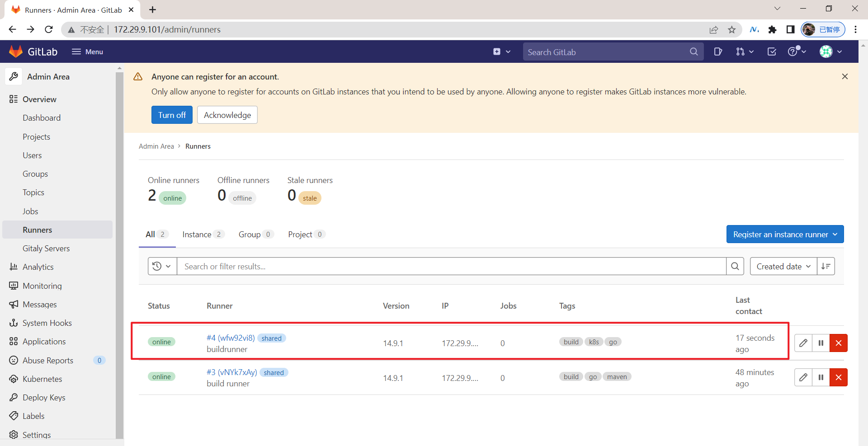Delete the #4 wfw92vi8 runner
This screenshot has width=868, height=446.
[x=839, y=343]
